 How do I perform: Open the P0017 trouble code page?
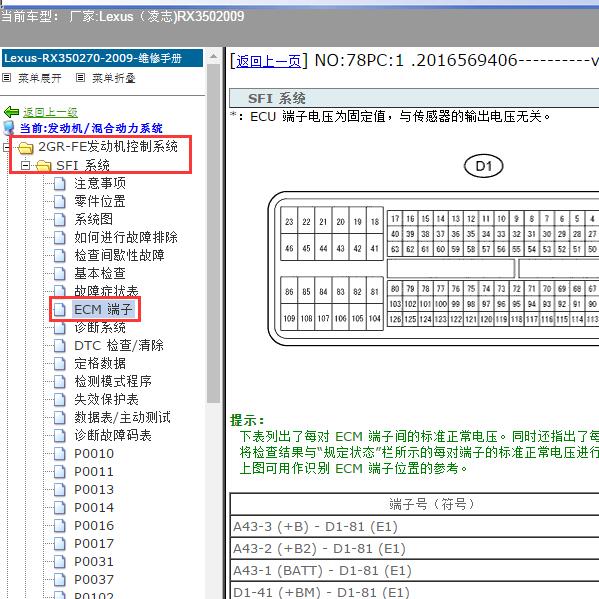tap(94, 543)
